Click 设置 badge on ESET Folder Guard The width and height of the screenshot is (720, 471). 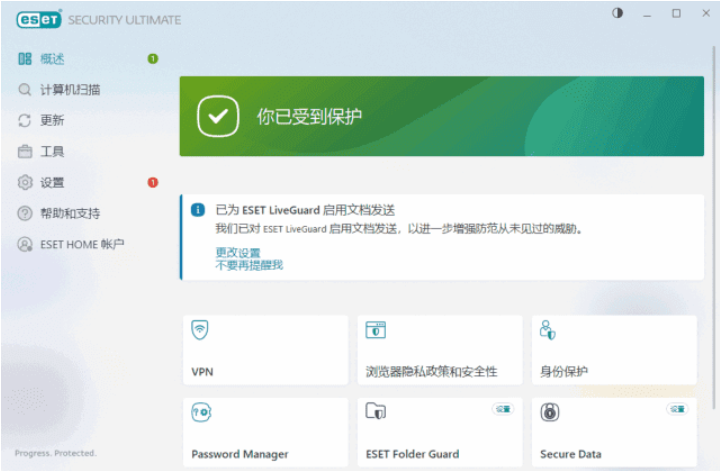coord(503,409)
